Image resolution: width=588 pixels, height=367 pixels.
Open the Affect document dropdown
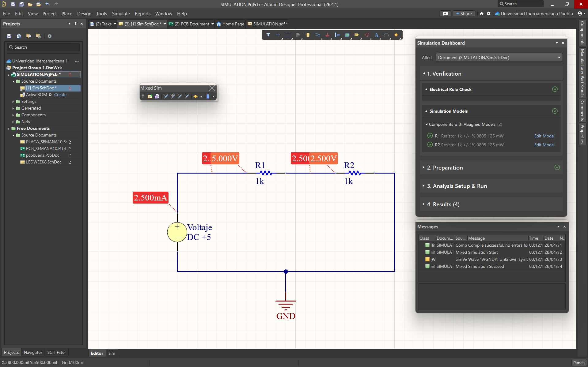(499, 58)
